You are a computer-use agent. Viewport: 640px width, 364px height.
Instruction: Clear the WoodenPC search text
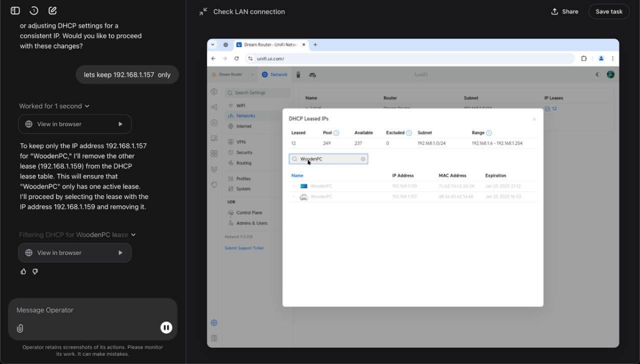(x=363, y=159)
